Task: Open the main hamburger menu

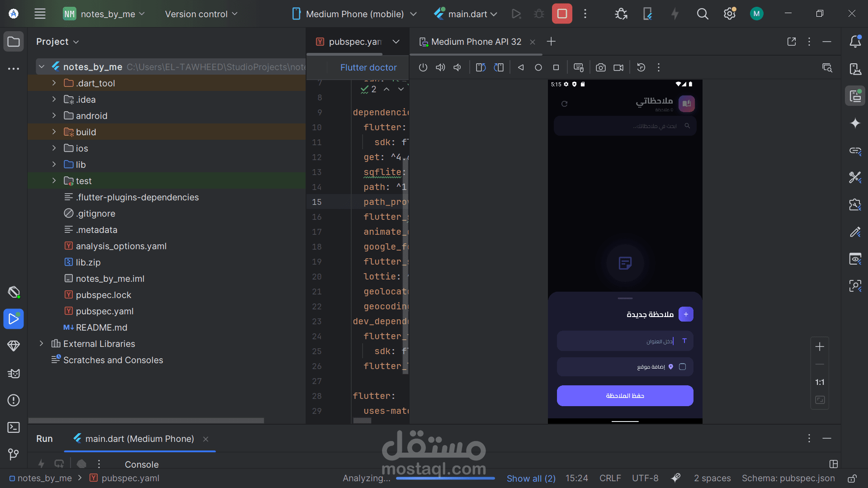Action: click(x=40, y=14)
